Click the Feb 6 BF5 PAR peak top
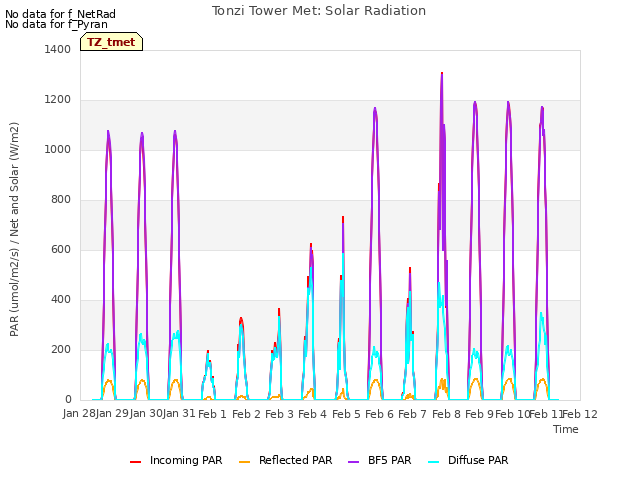 (x=375, y=109)
